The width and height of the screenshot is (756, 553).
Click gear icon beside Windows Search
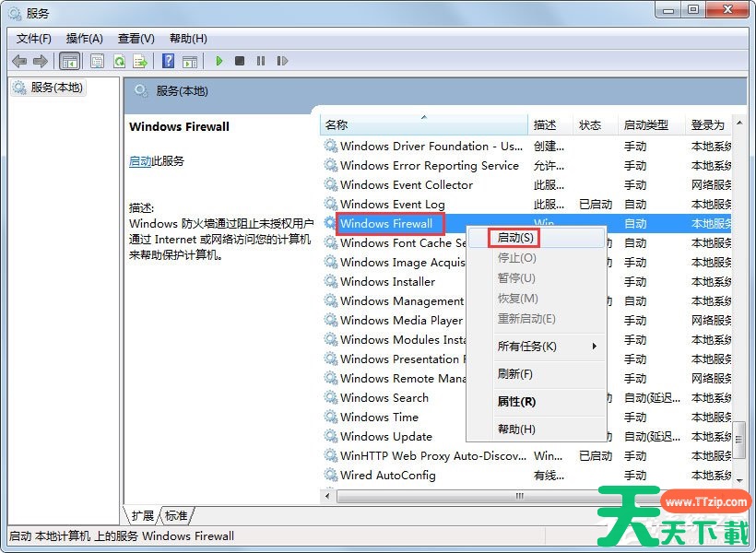click(x=330, y=397)
